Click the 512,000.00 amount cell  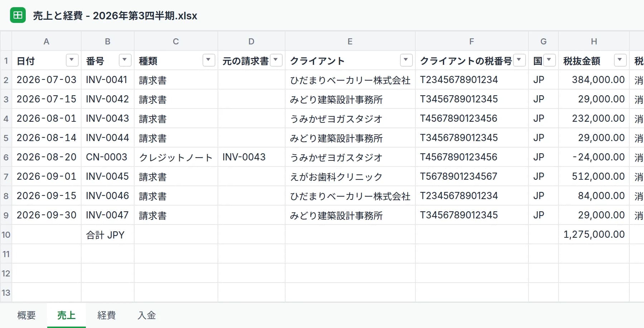[594, 176]
